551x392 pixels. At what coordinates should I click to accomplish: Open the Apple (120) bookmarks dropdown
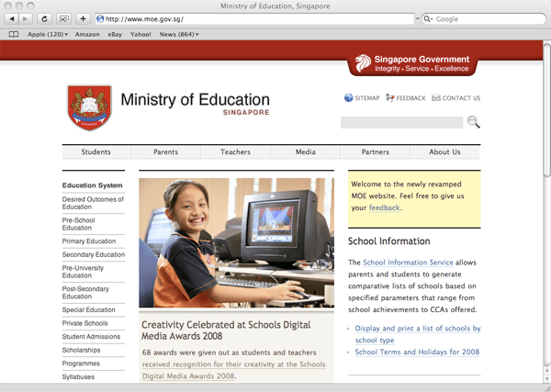point(48,34)
